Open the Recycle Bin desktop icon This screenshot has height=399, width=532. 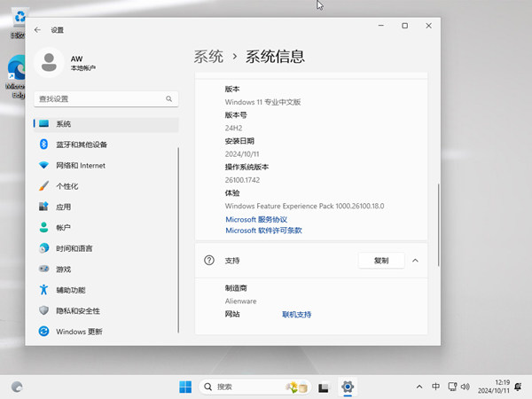coord(18,22)
